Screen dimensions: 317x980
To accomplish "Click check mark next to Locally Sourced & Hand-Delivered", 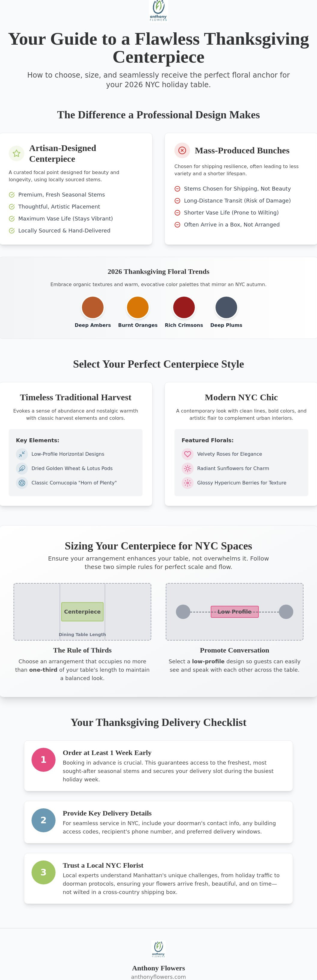I will point(12,230).
